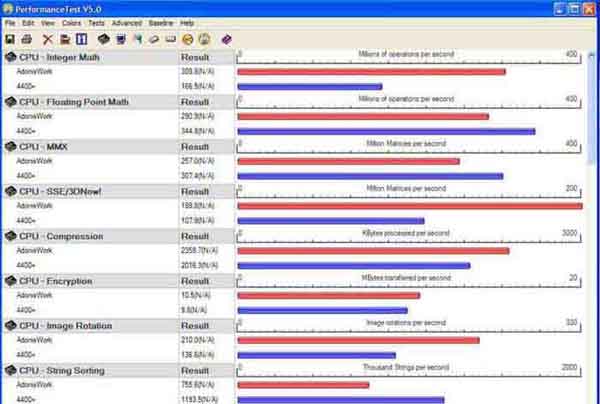Click the chip icon beside CPU - Integer Math

(x=11, y=57)
